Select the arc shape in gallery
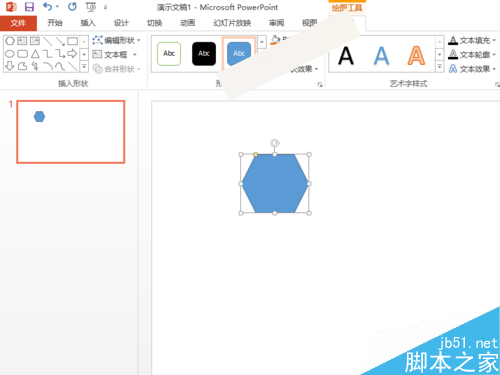 pyautogui.click(x=48, y=66)
